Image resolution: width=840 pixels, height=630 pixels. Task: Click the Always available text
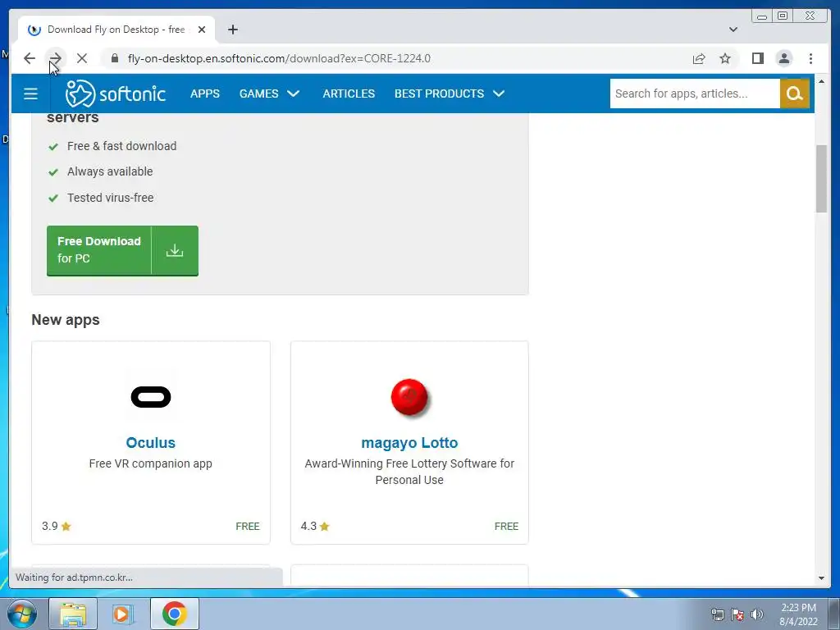(x=110, y=171)
